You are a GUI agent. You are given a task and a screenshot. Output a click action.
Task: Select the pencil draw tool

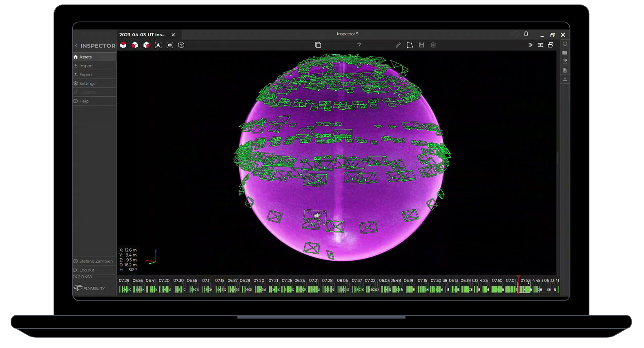(x=398, y=45)
